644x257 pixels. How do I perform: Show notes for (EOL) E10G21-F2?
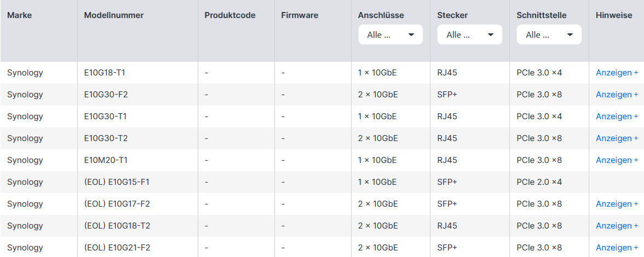(617, 248)
